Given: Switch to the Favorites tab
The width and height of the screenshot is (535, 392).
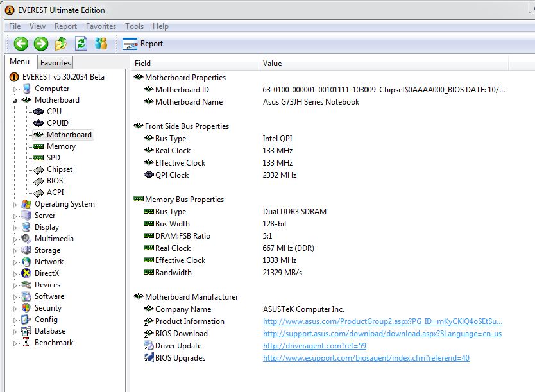Looking at the screenshot, I should (56, 63).
